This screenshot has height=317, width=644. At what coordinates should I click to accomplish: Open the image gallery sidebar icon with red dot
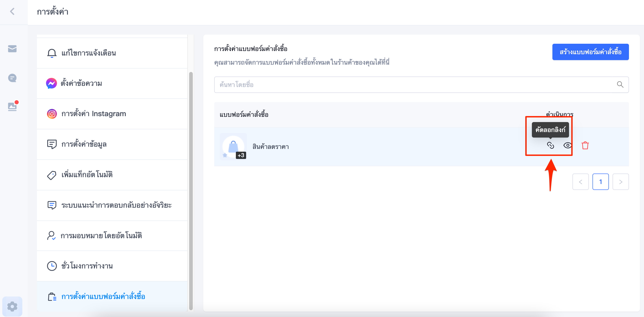click(12, 107)
